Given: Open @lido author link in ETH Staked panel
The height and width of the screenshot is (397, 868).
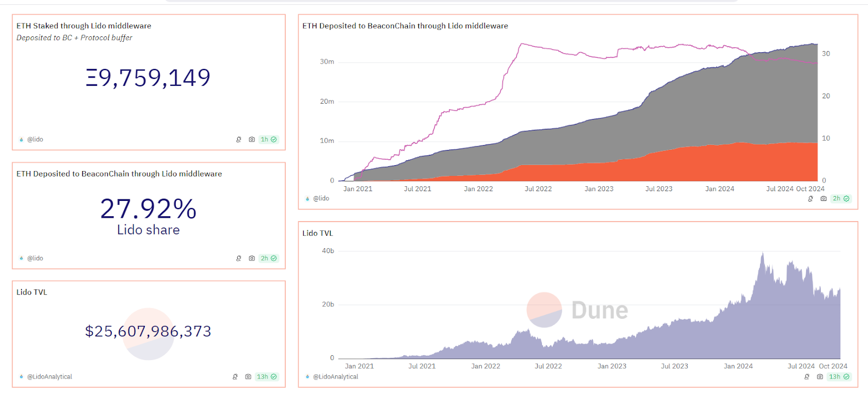Looking at the screenshot, I should click(35, 140).
